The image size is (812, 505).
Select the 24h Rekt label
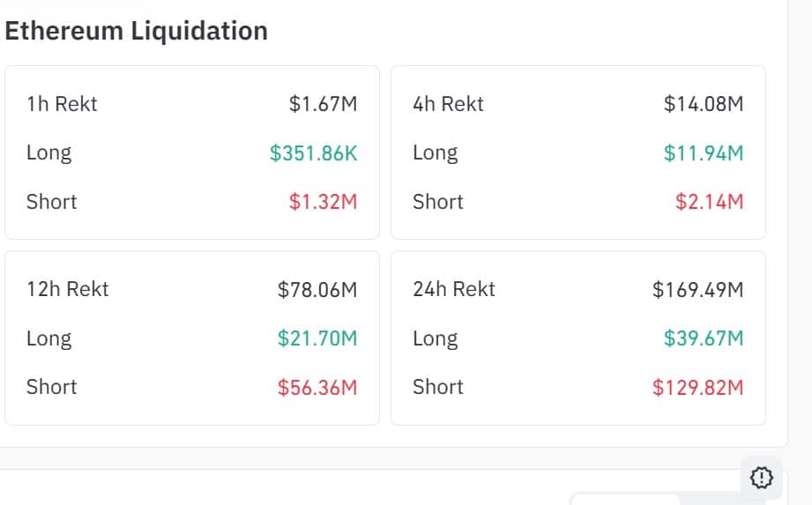point(454,289)
